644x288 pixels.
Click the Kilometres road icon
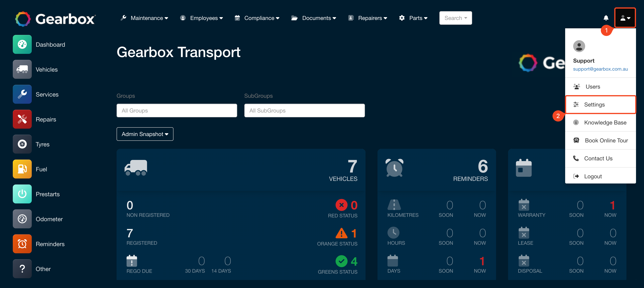[x=394, y=205]
